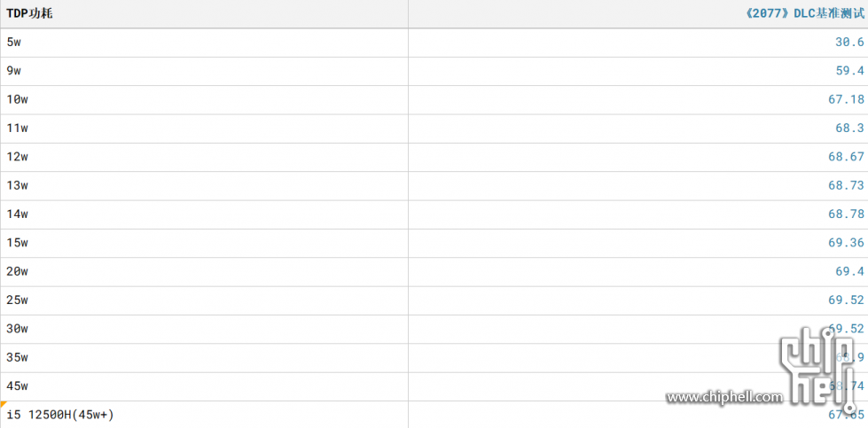Click the 69.52 value in 25w row

(x=846, y=300)
